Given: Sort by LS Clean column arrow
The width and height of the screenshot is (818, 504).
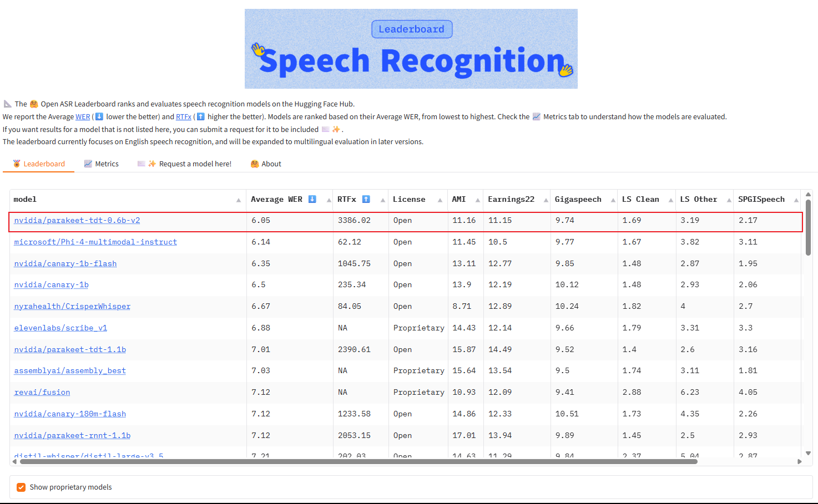Looking at the screenshot, I should pos(671,200).
